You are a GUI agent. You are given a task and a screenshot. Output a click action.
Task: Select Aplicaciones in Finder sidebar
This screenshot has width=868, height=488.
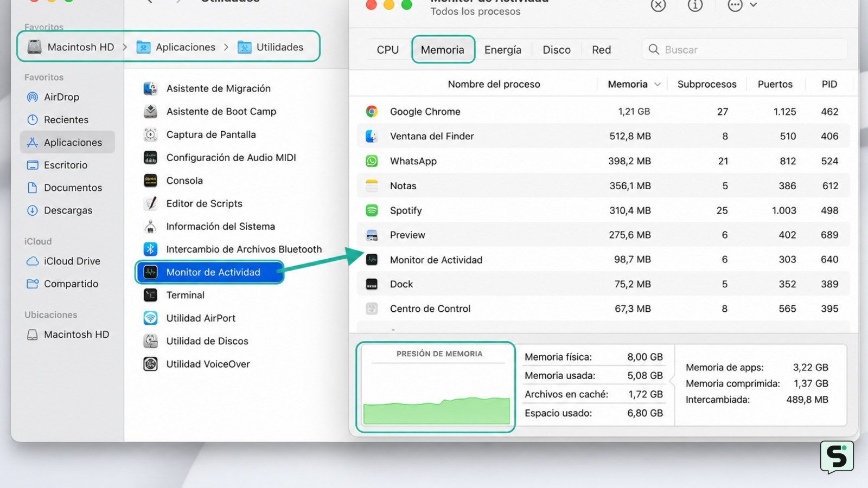click(67, 142)
